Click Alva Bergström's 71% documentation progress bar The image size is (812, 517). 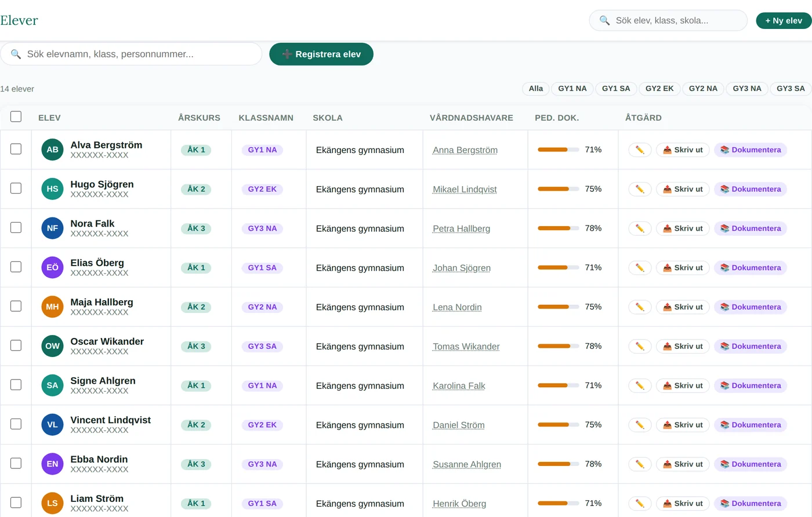pyautogui.click(x=558, y=150)
